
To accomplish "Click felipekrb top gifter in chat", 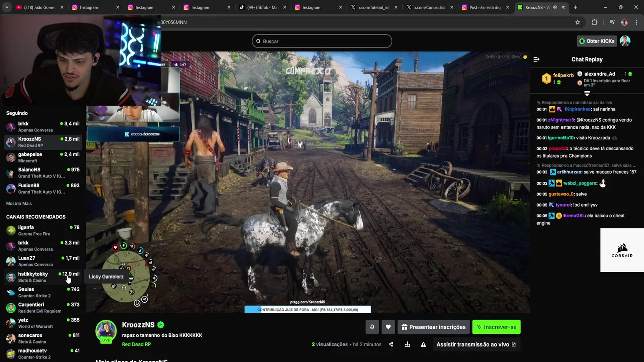I will pos(563,75).
